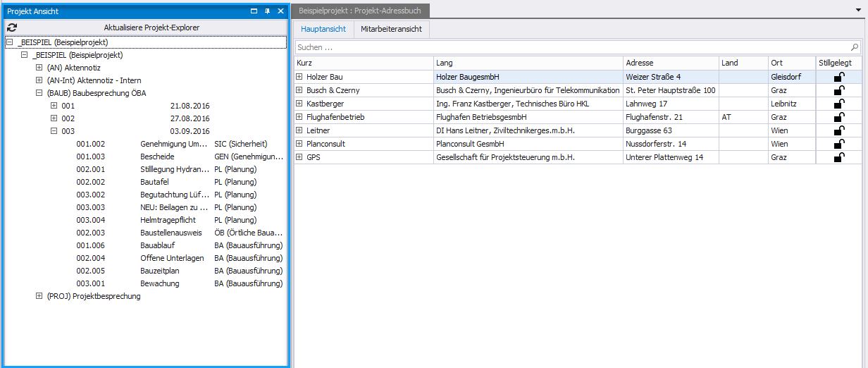
Task: Select tree item 003.001 Bewachung
Action: 179,283
